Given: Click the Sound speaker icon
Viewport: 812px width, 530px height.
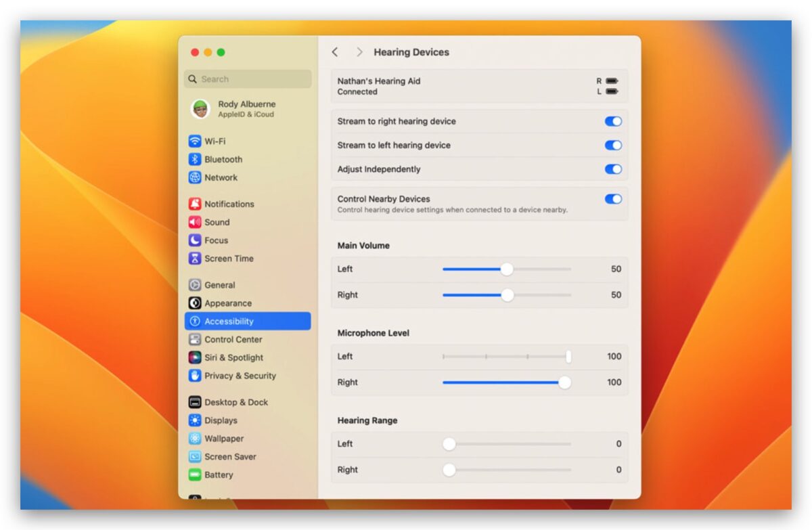Looking at the screenshot, I should pyautogui.click(x=195, y=222).
